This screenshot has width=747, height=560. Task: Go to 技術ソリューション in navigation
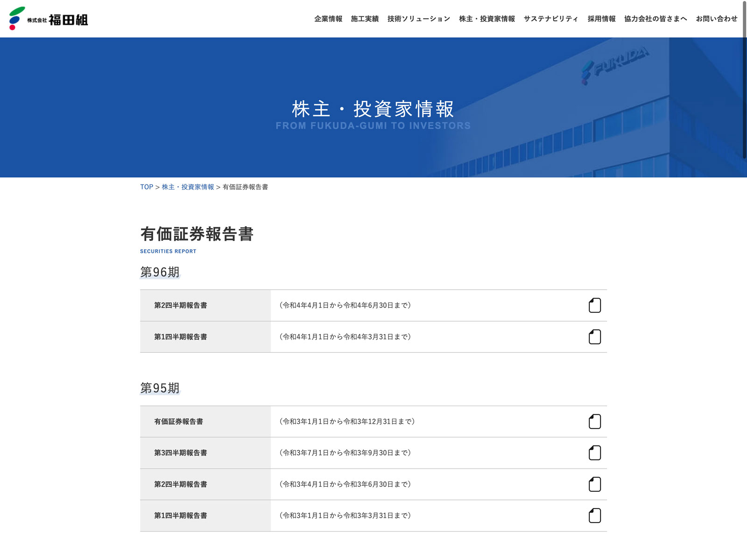[419, 19]
